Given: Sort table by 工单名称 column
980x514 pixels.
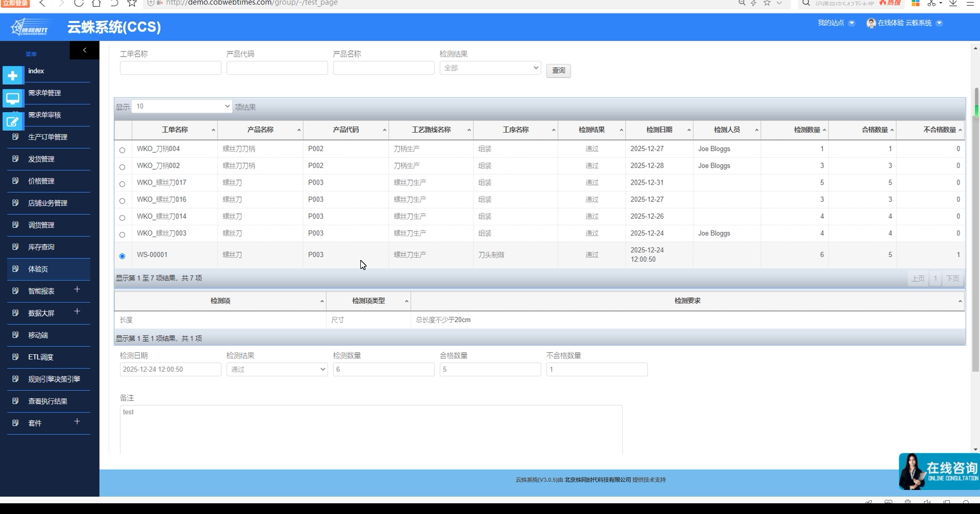Looking at the screenshot, I should tap(175, 130).
